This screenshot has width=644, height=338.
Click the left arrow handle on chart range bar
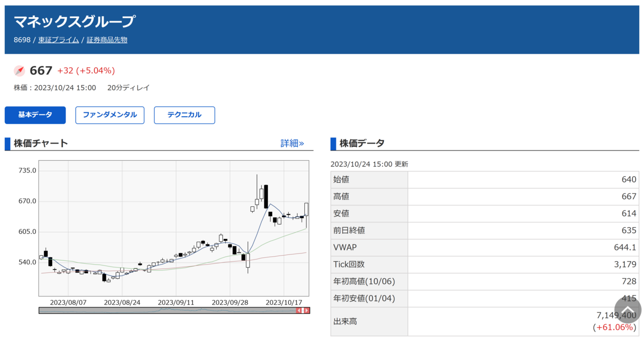(x=299, y=311)
